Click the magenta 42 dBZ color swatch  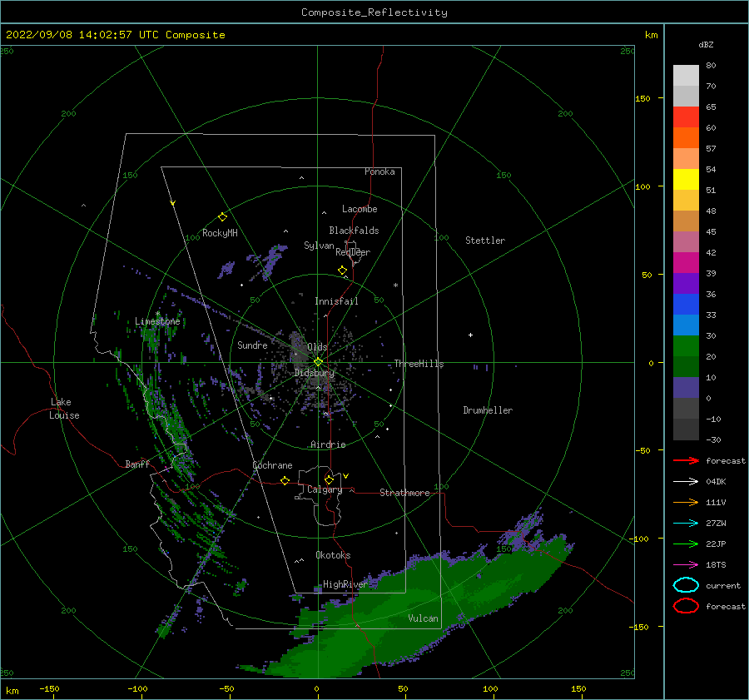coord(686,262)
